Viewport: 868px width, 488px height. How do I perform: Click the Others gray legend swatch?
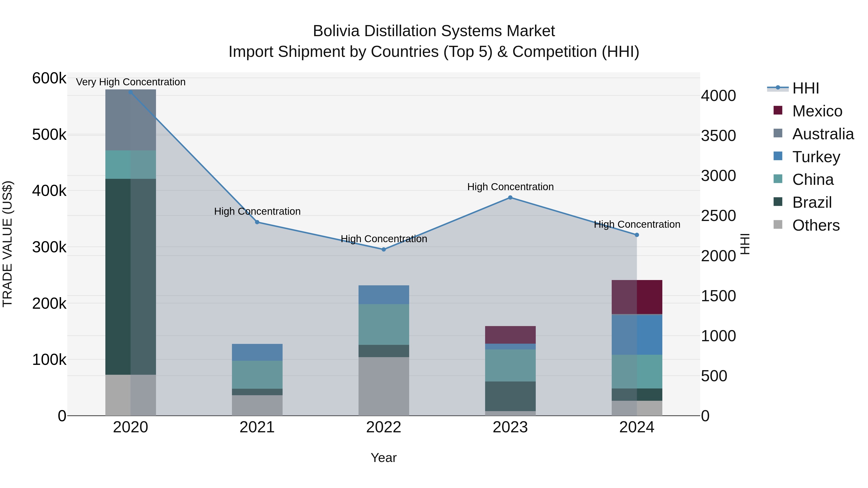coord(778,224)
